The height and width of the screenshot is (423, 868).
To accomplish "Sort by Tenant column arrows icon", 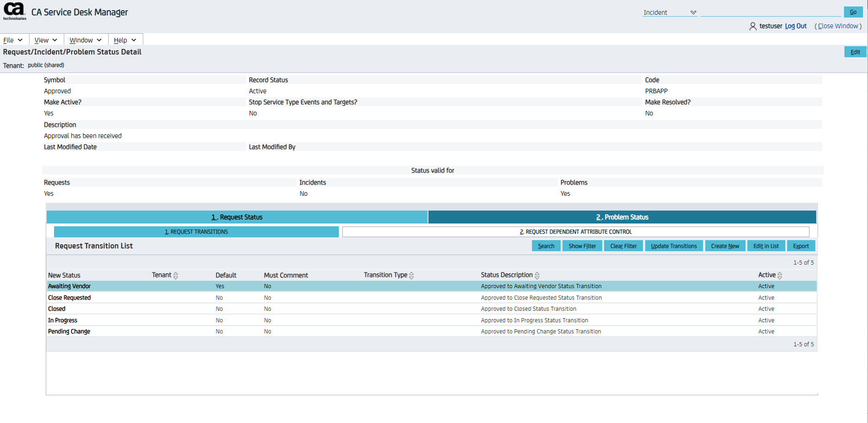I will pyautogui.click(x=176, y=276).
